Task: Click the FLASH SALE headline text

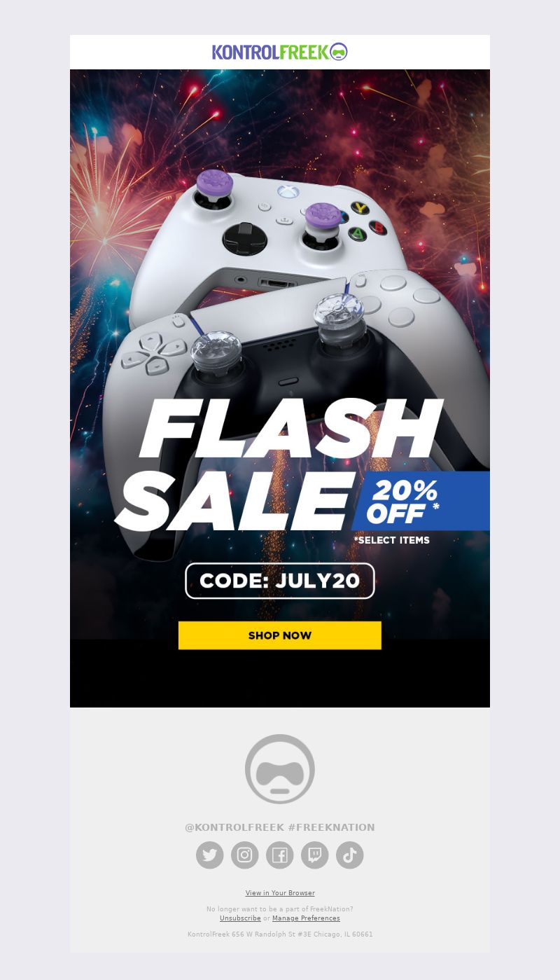Action: [x=280, y=464]
